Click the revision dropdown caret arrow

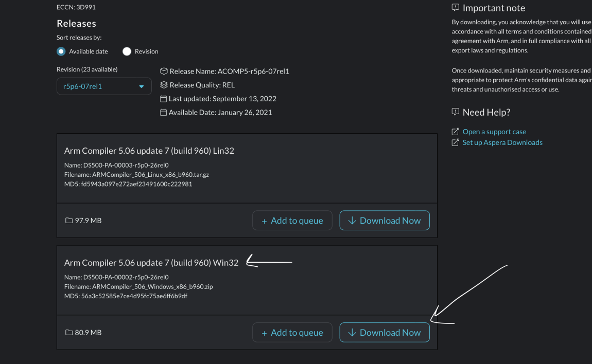pos(142,86)
